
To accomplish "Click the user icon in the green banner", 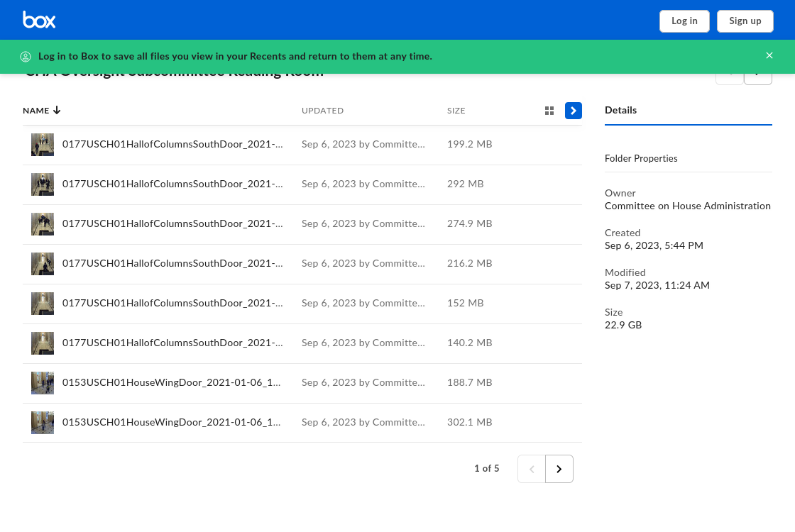I will click(x=26, y=57).
